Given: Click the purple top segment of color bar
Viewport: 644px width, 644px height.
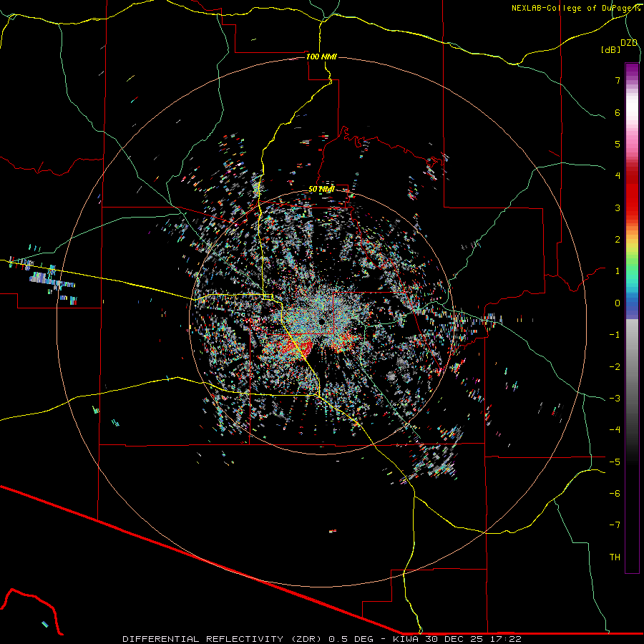Looking at the screenshot, I should coord(632,70).
